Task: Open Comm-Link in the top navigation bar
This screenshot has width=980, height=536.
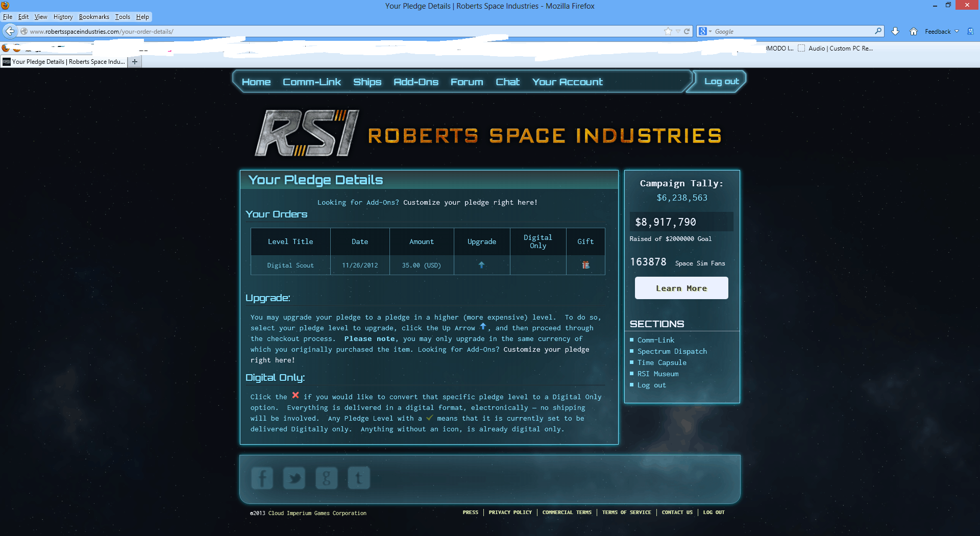Action: tap(312, 82)
